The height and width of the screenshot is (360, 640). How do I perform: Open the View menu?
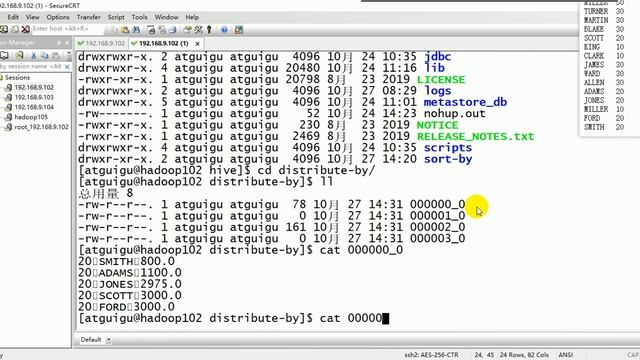[33, 17]
